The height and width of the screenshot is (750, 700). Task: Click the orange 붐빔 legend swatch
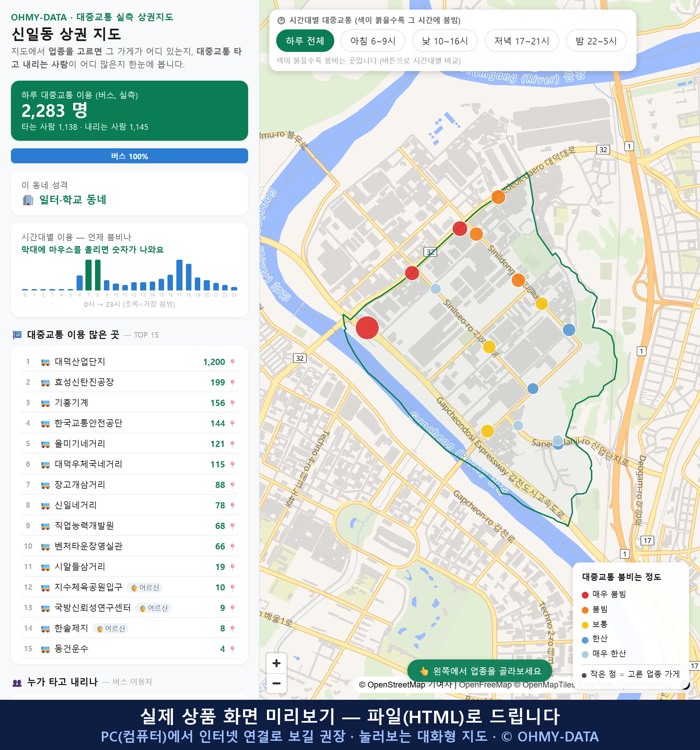585,610
